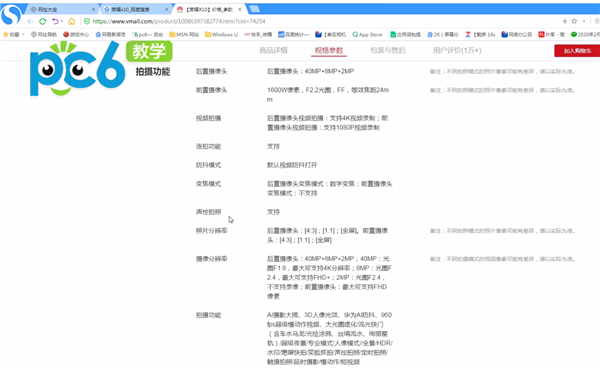The width and height of the screenshot is (600, 368).
Task: Expand the 收藏 favorites dropdown arrow
Action: click(23, 34)
